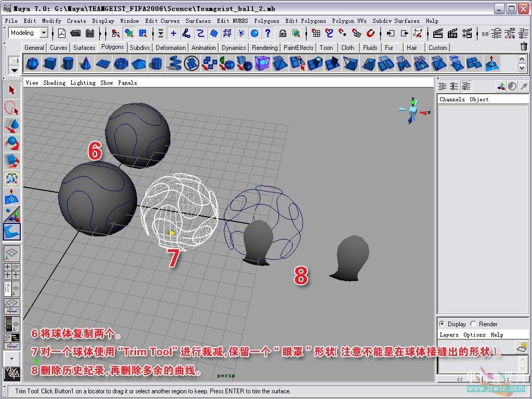Click the polygon pipe shelf icon
This screenshot has width=532, height=399.
(x=156, y=63)
